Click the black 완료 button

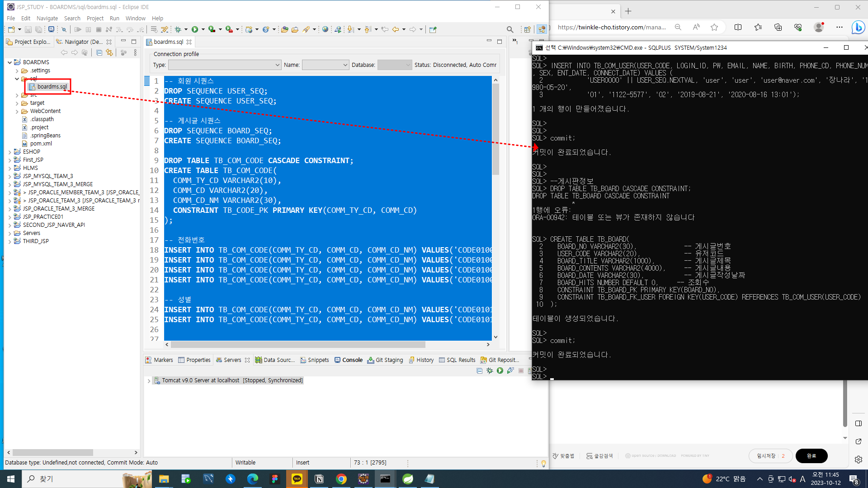coord(811,455)
